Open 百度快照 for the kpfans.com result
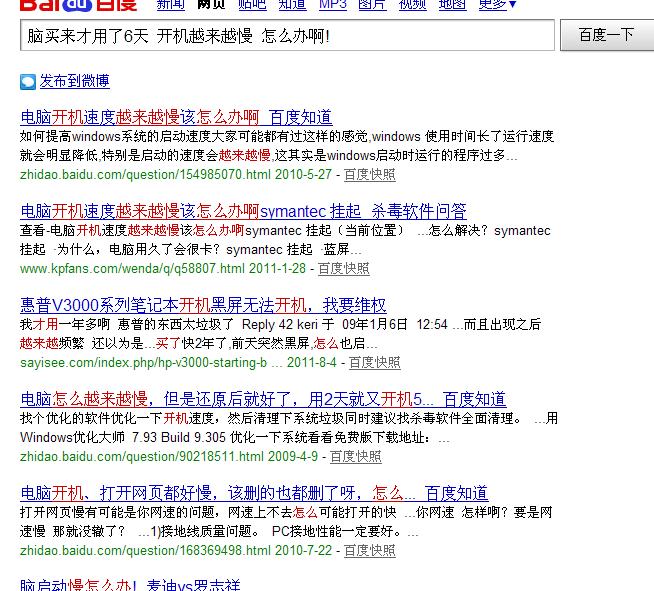Screen dimensions: 654x591 (344, 268)
